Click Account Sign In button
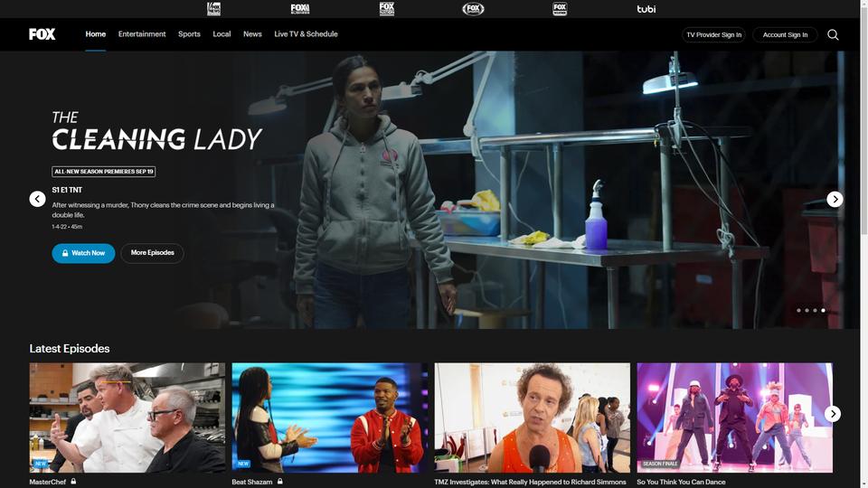The width and height of the screenshot is (868, 488). (x=785, y=35)
